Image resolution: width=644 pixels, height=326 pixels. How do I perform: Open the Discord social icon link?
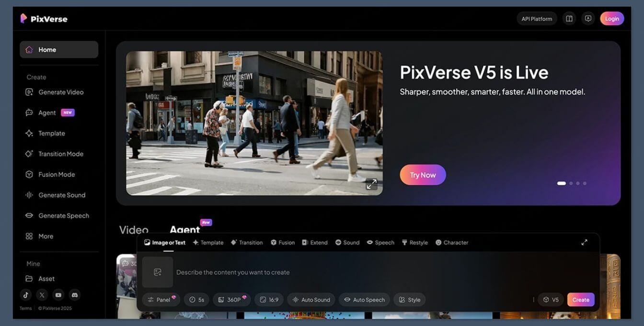[74, 295]
